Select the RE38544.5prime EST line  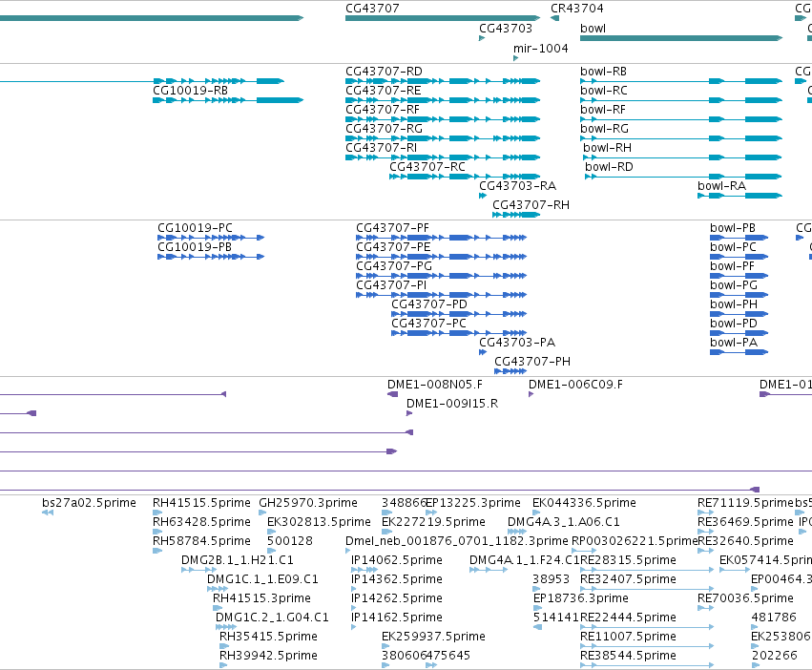(647, 665)
